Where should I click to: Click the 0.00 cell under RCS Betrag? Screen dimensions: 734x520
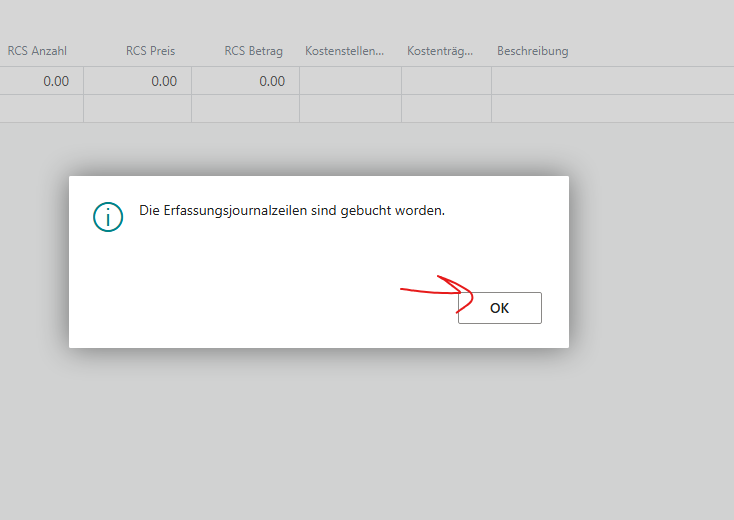point(246,81)
